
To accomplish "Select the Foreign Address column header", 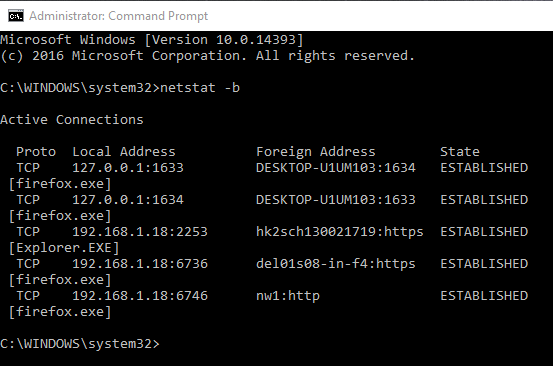I will coord(316,152).
